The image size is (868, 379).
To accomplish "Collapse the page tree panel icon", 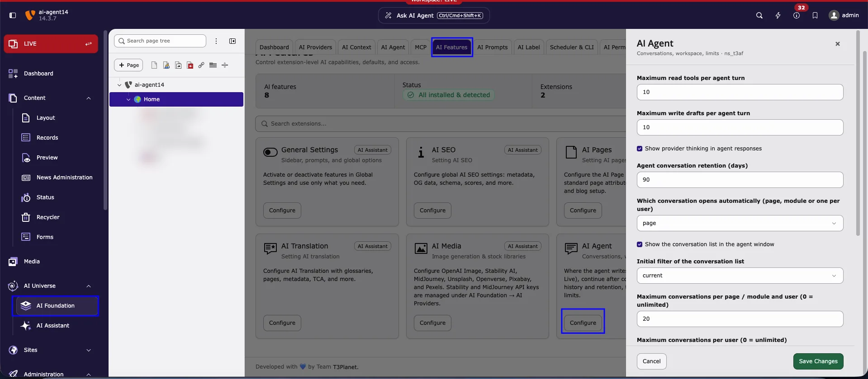I will coord(232,41).
